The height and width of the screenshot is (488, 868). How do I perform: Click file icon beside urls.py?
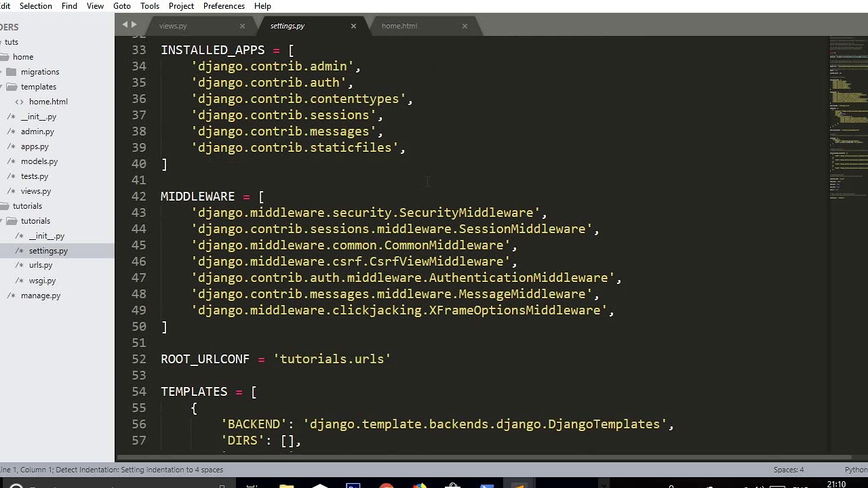pos(19,266)
